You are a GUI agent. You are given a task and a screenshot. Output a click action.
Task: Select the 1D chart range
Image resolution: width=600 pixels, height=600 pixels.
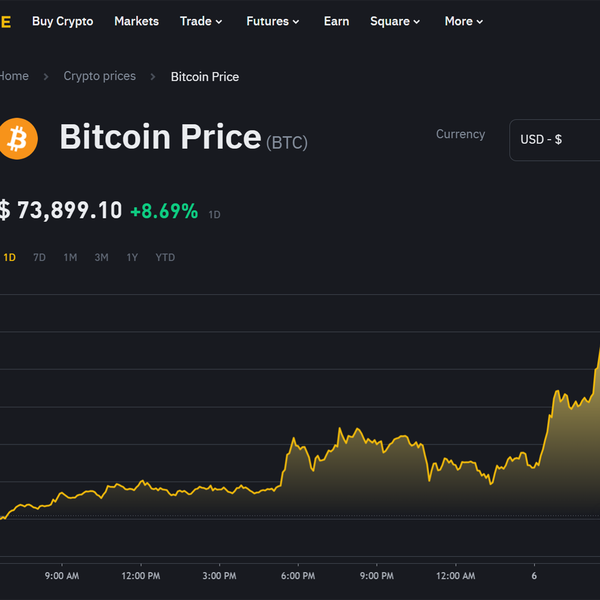click(9, 257)
